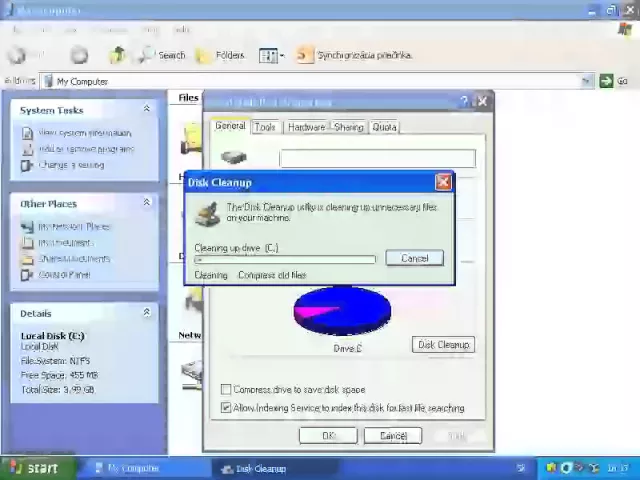The image size is (640, 480).
Task: Uncheck Allow Indexing Service checkbox
Action: click(x=226, y=407)
